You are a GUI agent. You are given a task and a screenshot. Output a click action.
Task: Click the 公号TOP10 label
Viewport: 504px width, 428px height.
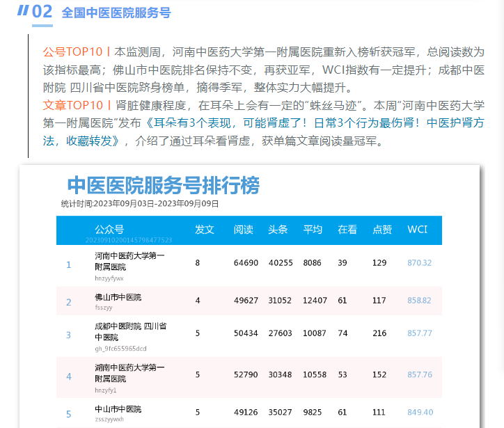click(72, 51)
